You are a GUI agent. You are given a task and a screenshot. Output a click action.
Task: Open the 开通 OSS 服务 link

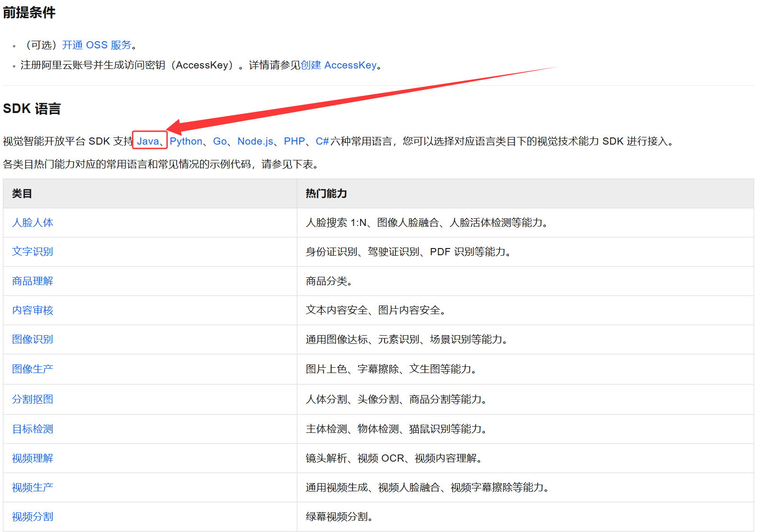coord(97,45)
